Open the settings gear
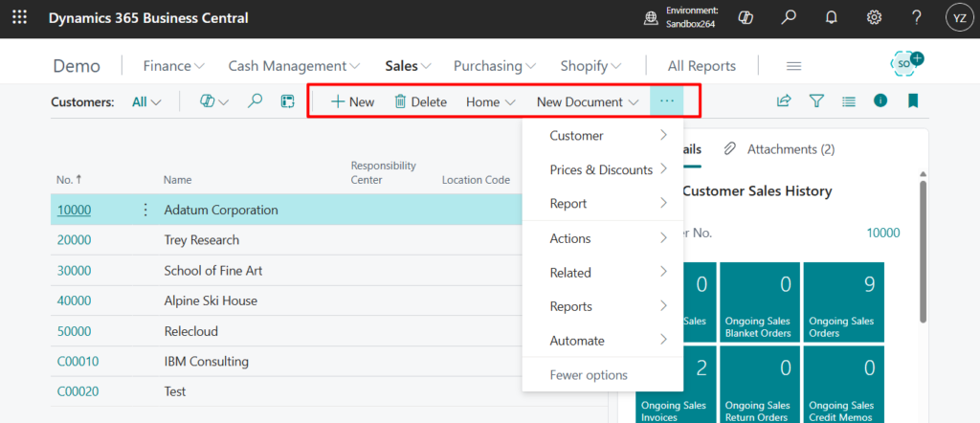980x423 pixels. [874, 18]
